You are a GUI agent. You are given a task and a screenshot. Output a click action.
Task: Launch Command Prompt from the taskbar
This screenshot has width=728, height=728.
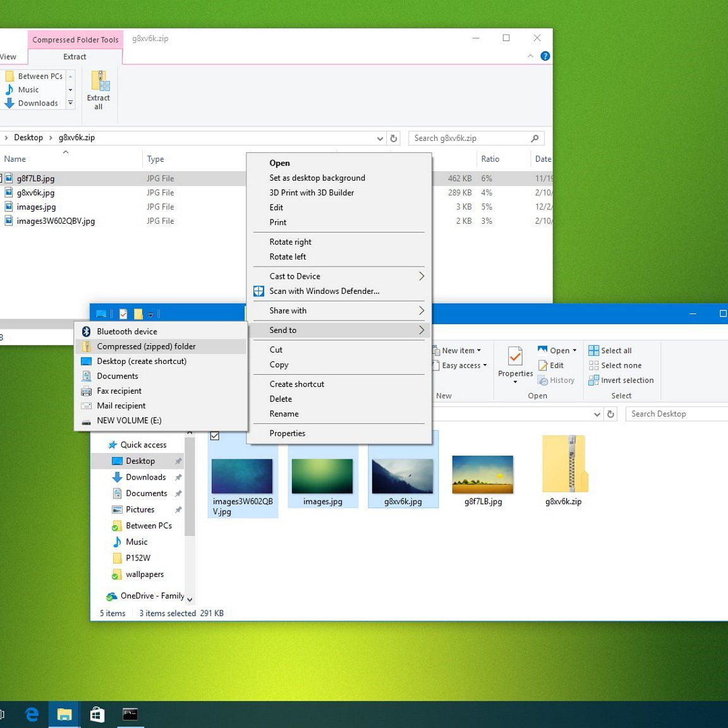(x=130, y=714)
